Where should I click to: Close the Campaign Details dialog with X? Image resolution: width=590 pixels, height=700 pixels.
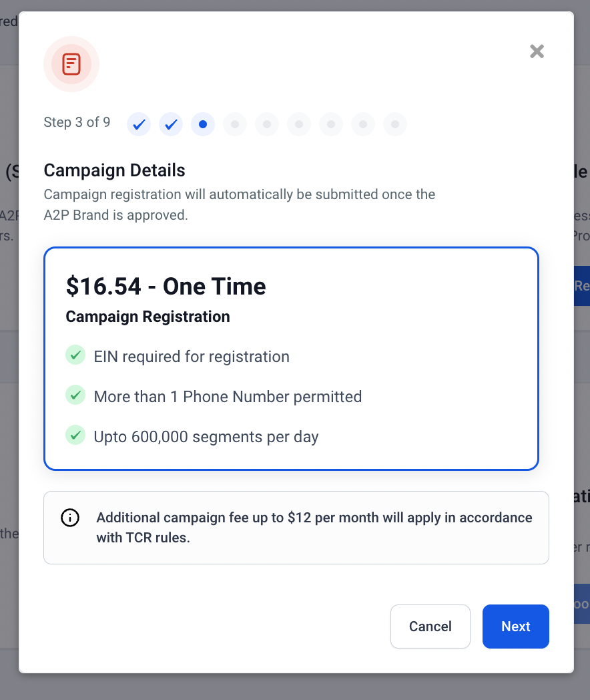click(x=537, y=51)
